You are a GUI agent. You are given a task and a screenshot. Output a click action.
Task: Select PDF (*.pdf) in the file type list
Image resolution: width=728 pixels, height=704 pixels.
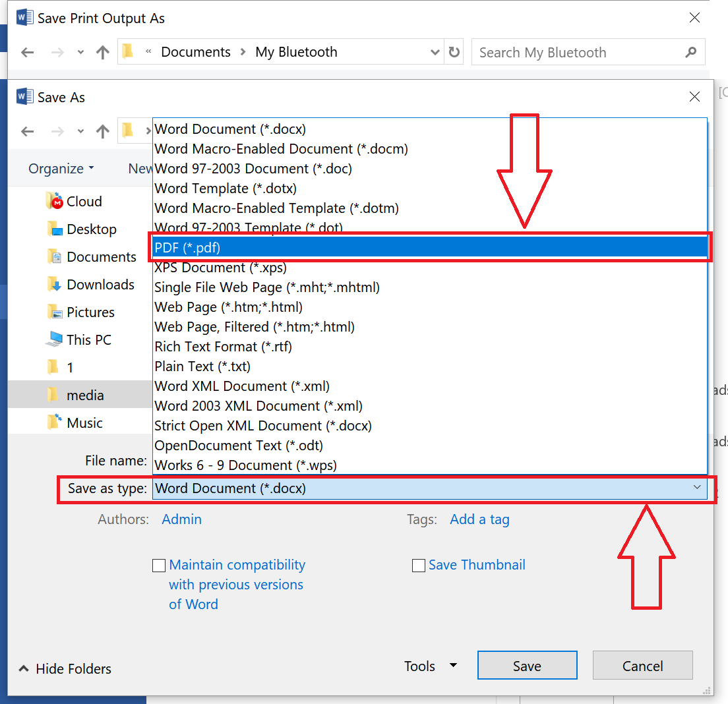[x=430, y=247]
